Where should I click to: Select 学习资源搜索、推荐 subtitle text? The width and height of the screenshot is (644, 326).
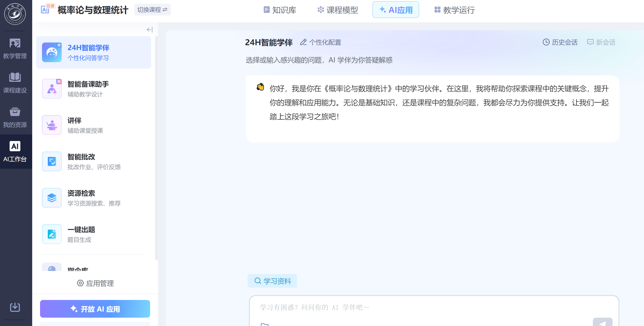pos(94,203)
